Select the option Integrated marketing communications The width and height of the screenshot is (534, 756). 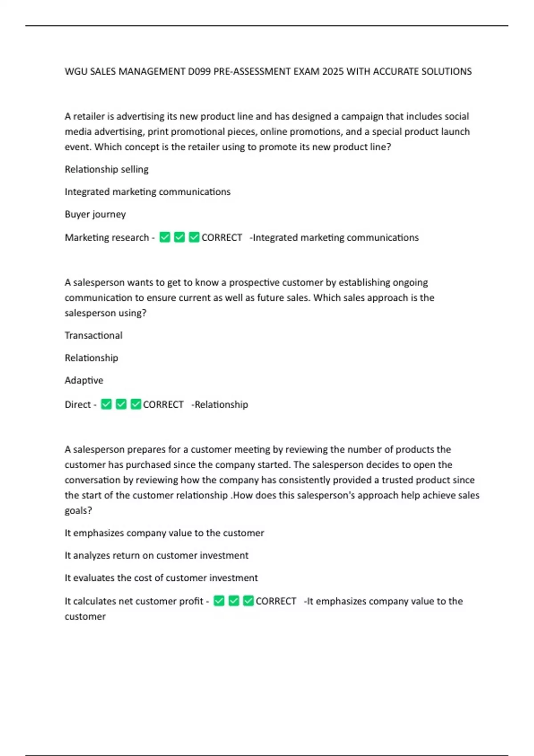point(147,192)
